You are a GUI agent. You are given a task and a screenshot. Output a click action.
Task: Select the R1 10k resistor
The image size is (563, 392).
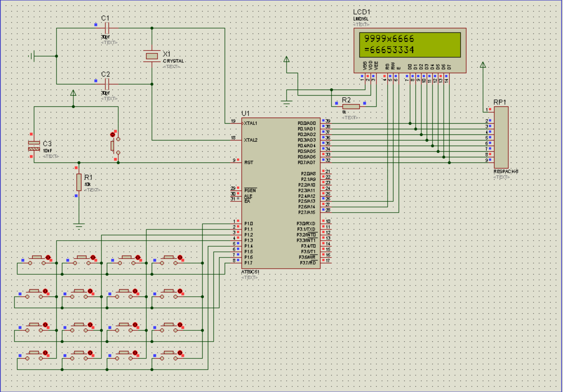pos(79,182)
